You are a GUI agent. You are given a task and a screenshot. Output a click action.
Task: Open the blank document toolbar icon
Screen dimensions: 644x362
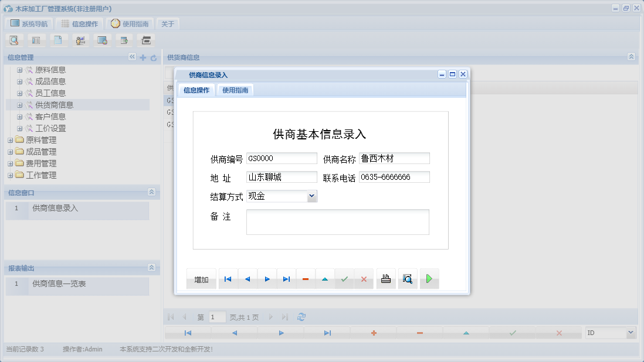(59, 40)
